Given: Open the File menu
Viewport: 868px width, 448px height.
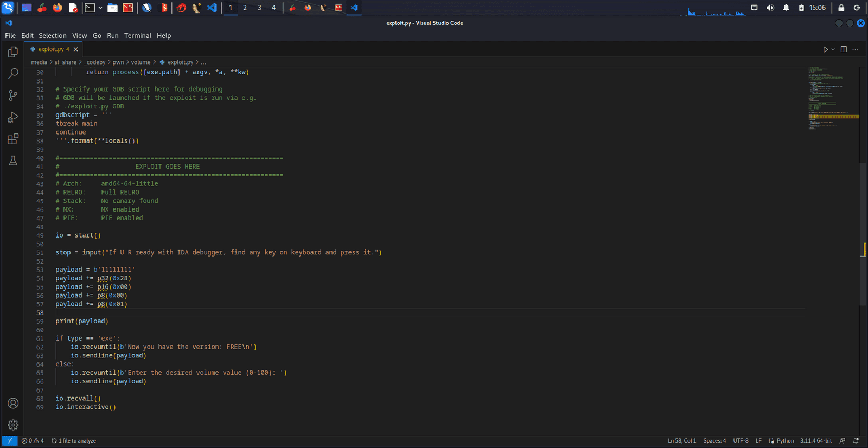Looking at the screenshot, I should (10, 36).
